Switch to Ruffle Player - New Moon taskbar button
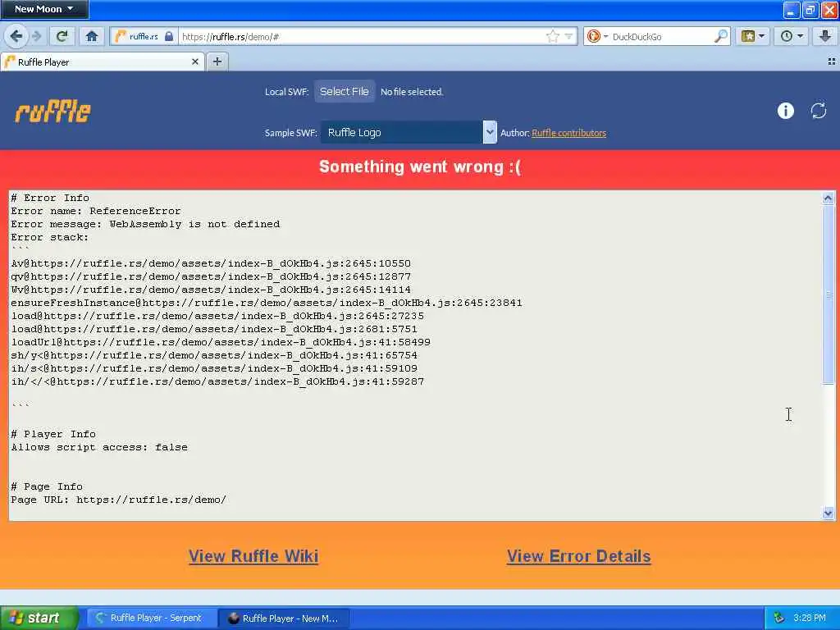Image resolution: width=840 pixels, height=630 pixels. pos(285,618)
